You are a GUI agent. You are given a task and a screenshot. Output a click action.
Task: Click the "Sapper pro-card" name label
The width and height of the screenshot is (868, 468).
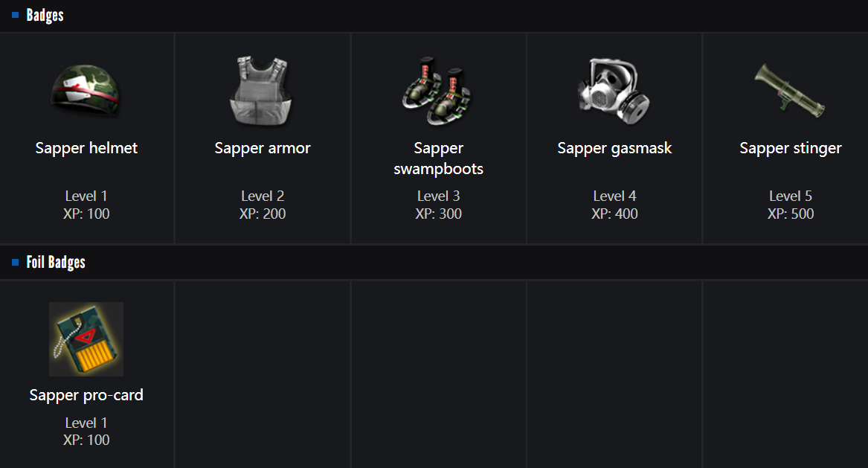tap(86, 395)
